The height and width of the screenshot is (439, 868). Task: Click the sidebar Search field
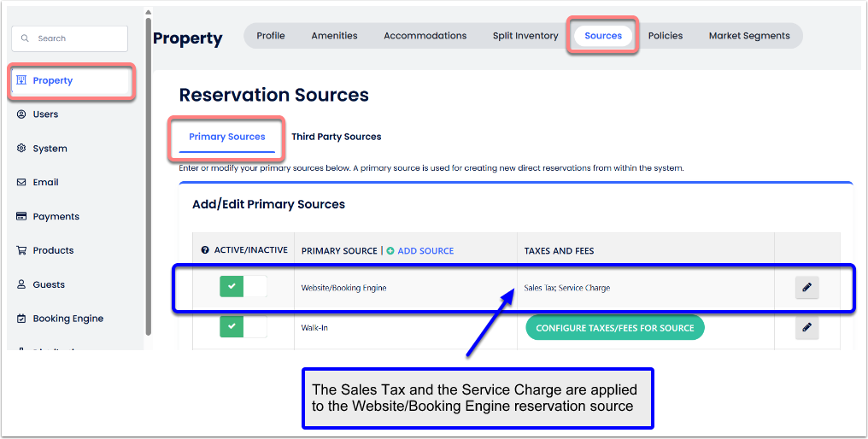coord(70,38)
